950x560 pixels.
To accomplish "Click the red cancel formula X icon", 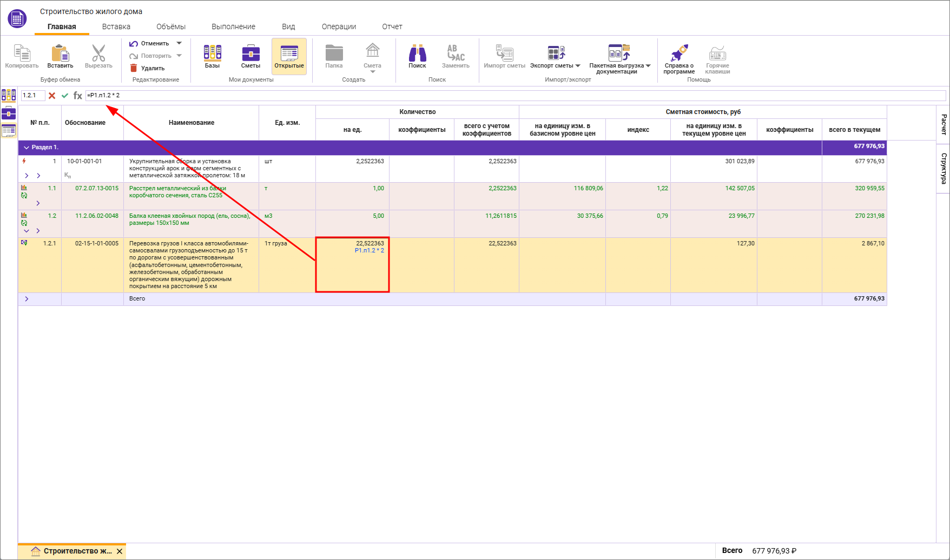I will click(52, 96).
